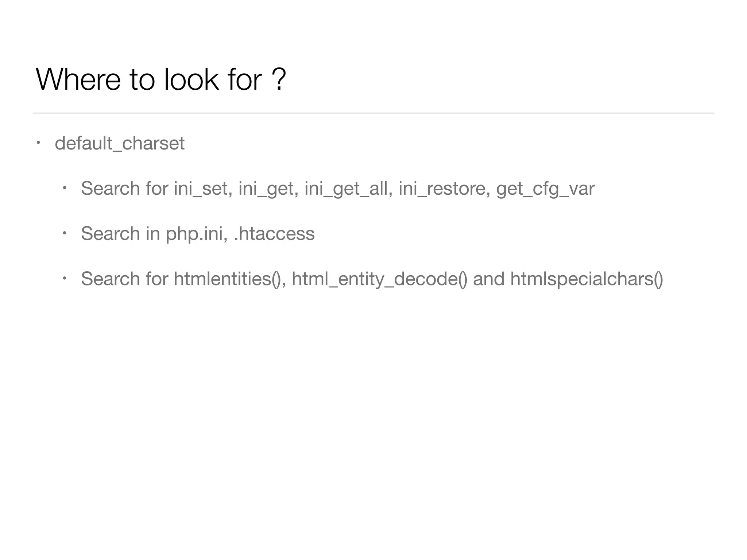This screenshot has height=560, width=747.
Task: Click the bullet dot before default_charset
Action: (38, 142)
